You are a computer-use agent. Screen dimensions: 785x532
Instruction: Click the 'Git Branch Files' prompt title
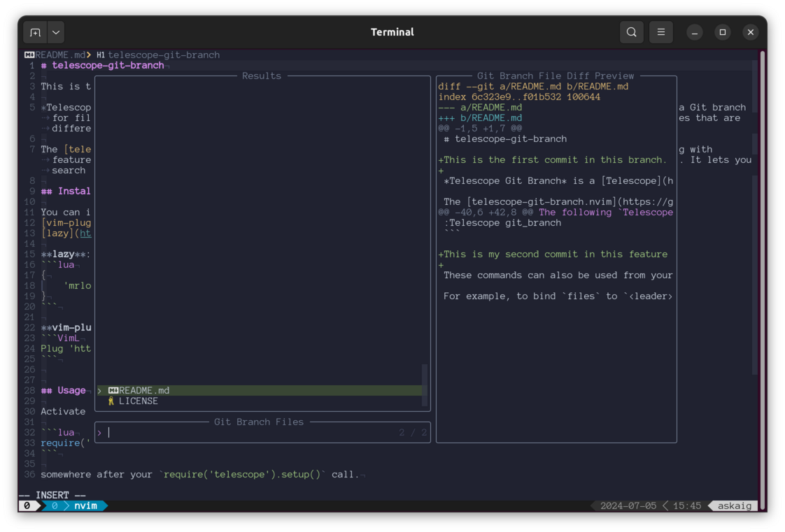click(259, 422)
